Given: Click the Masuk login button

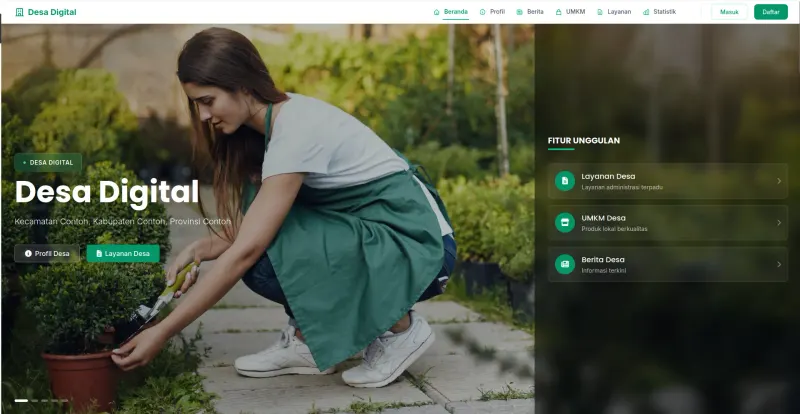Looking at the screenshot, I should click(x=729, y=12).
